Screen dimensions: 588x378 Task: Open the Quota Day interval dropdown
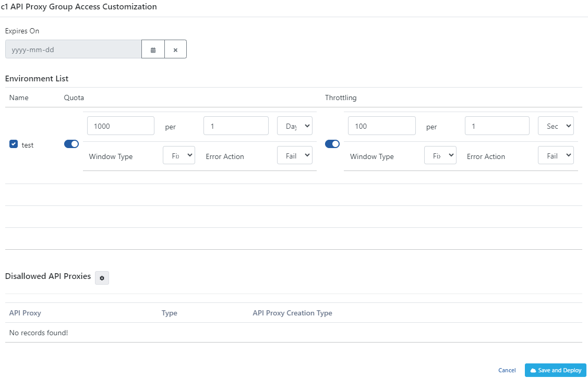tap(295, 126)
